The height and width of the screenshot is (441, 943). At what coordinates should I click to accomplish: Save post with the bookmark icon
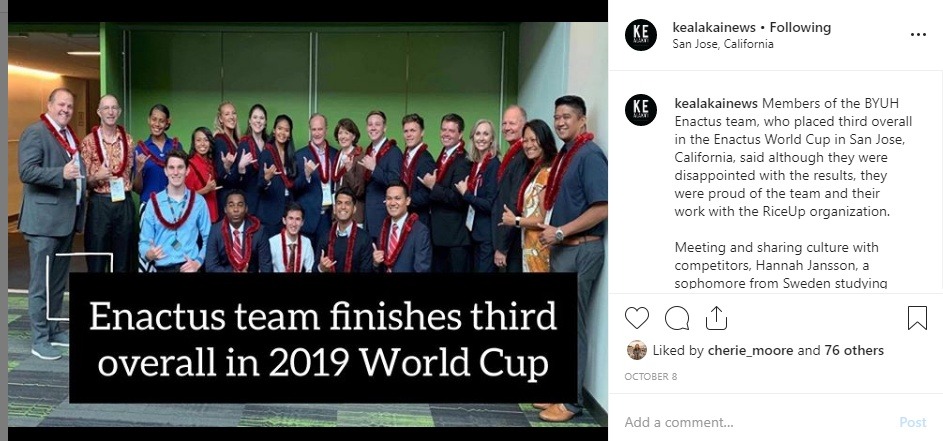coord(917,318)
